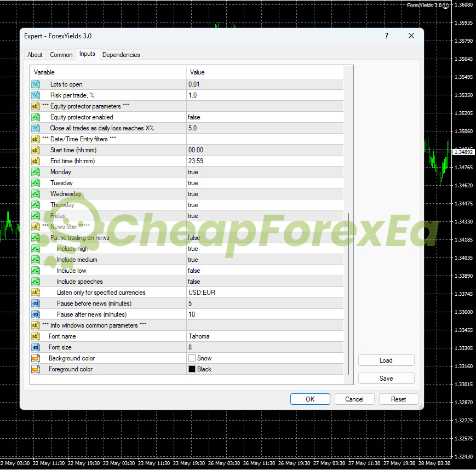The image size is (476, 470).
Task: Click the Include high boolean icon
Action: pyautogui.click(x=36, y=249)
